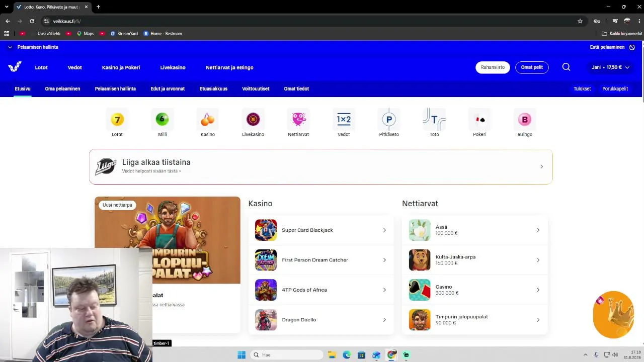Open Dragon Duello game

tap(321, 320)
